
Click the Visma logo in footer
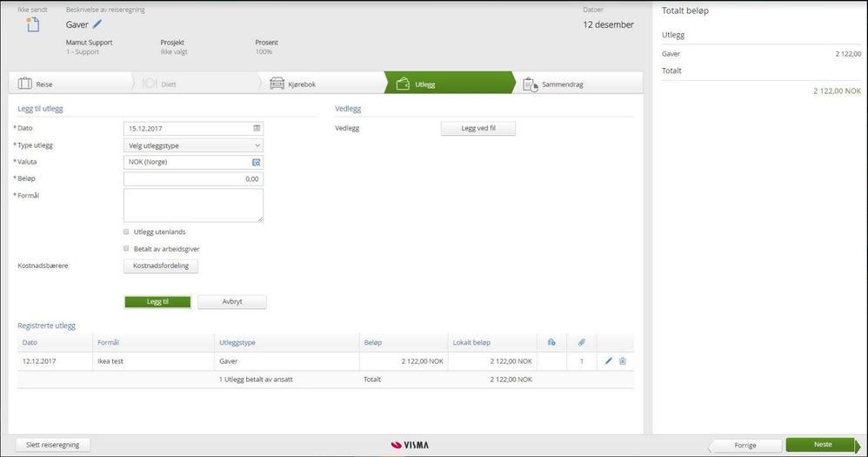click(x=410, y=445)
